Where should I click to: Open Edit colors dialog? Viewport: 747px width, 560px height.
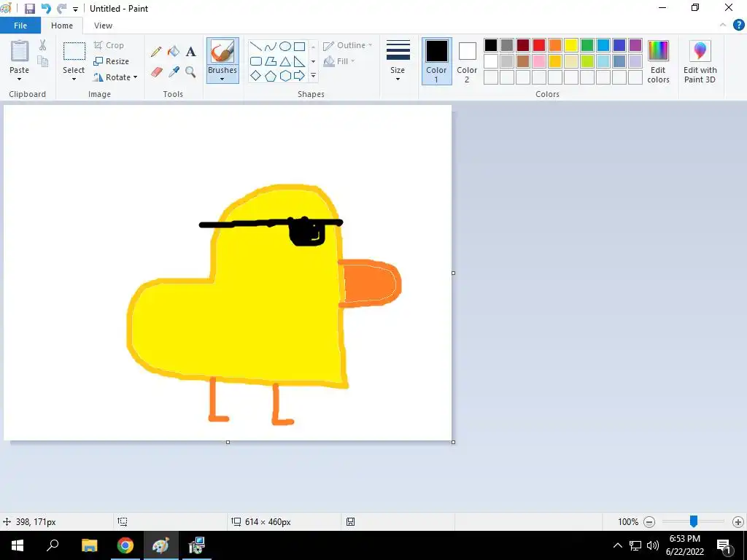click(x=659, y=61)
